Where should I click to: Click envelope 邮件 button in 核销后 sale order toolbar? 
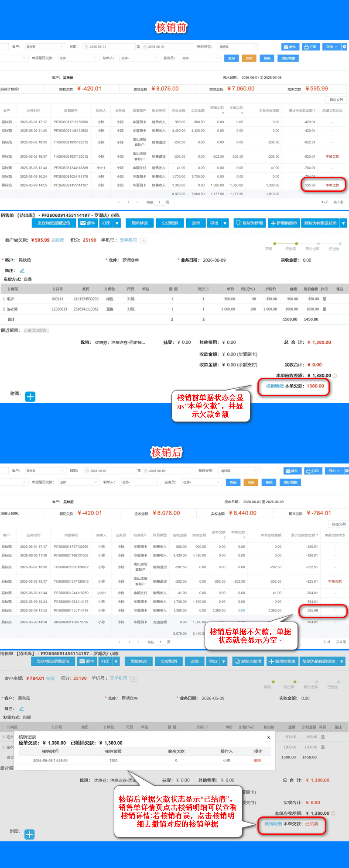click(x=87, y=661)
